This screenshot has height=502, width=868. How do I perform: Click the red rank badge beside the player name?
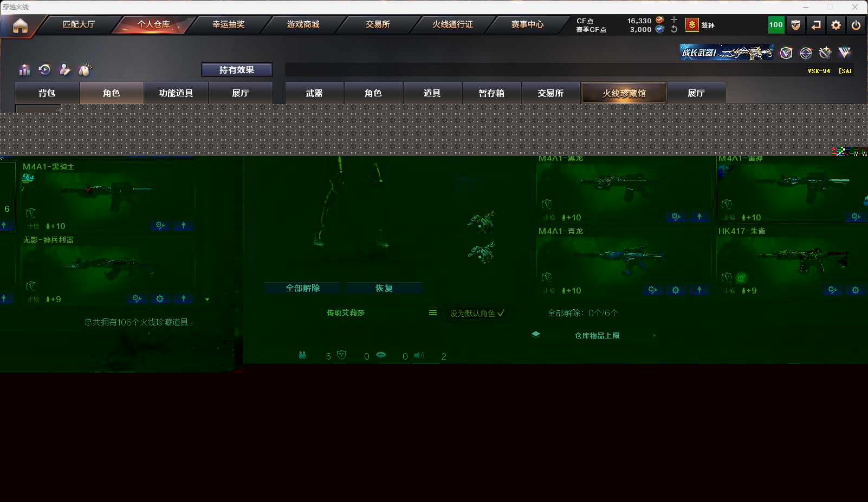pyautogui.click(x=692, y=25)
